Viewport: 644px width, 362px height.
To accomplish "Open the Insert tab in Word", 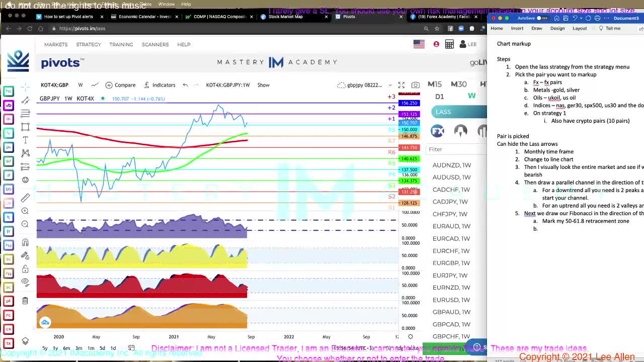I will click(x=517, y=28).
